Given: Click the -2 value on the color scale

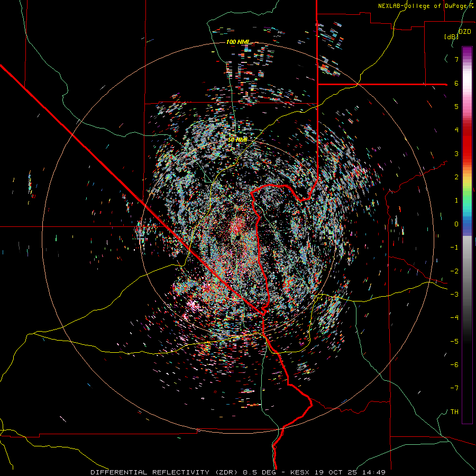Looking at the screenshot, I should click(454, 271).
